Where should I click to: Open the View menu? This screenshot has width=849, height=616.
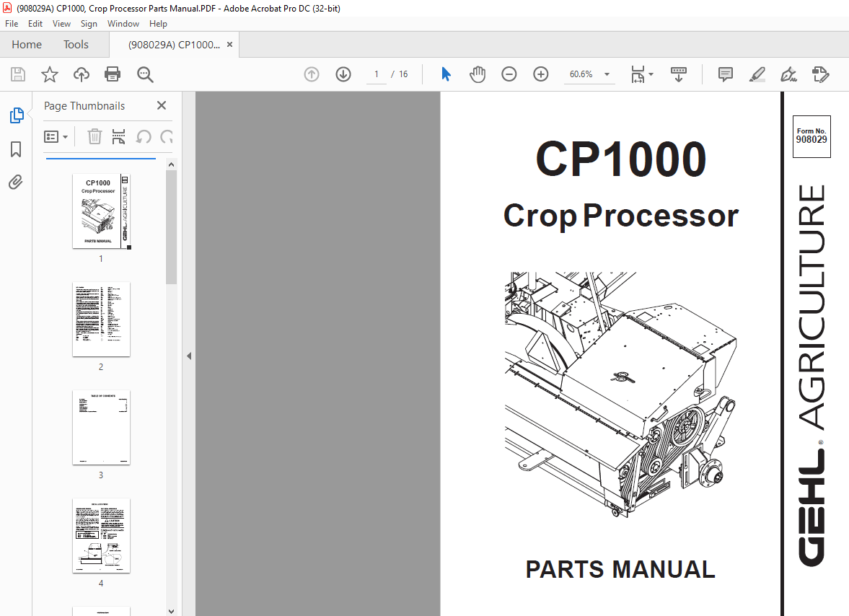(61, 24)
